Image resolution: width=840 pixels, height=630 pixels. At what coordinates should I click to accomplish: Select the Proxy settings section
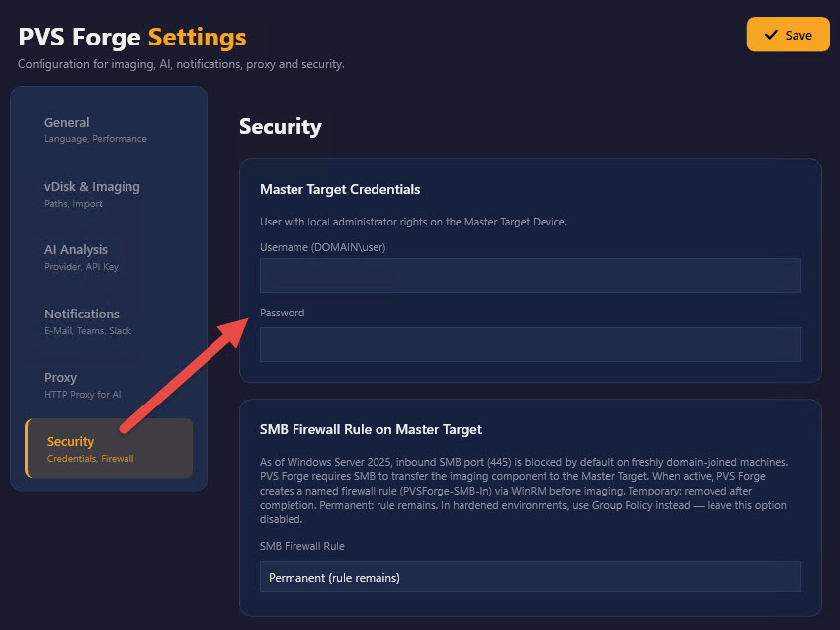click(x=109, y=385)
